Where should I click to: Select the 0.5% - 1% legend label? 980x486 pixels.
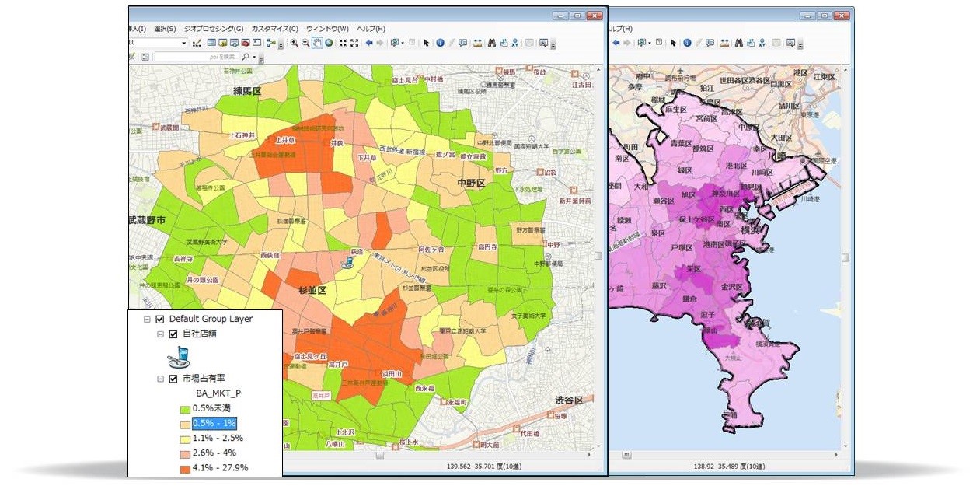click(214, 424)
